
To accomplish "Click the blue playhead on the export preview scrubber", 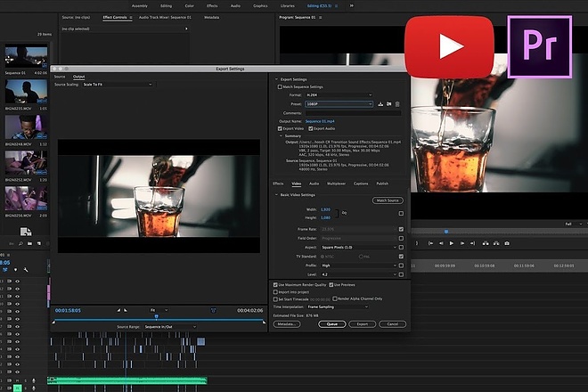I will pos(157,317).
